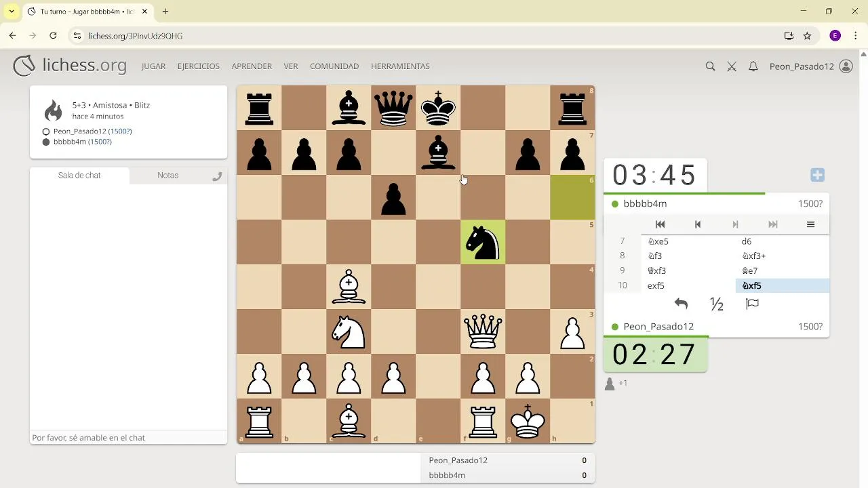
Task: Select white pawn on h3
Action: [x=572, y=331]
